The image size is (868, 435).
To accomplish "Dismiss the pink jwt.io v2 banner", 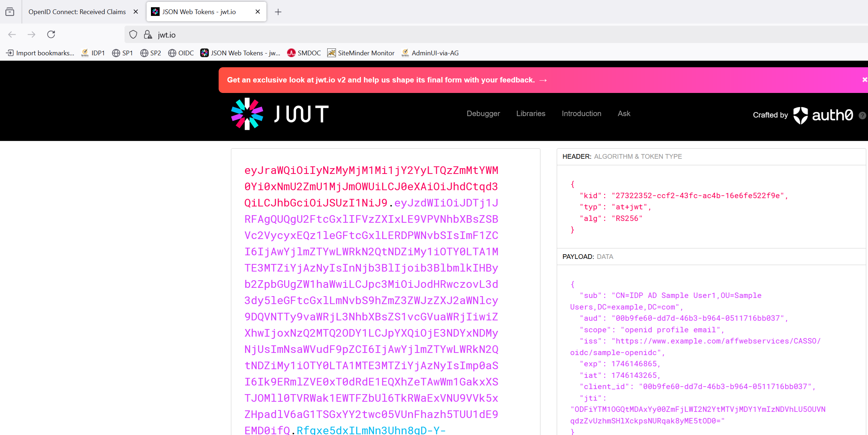I will click(864, 80).
